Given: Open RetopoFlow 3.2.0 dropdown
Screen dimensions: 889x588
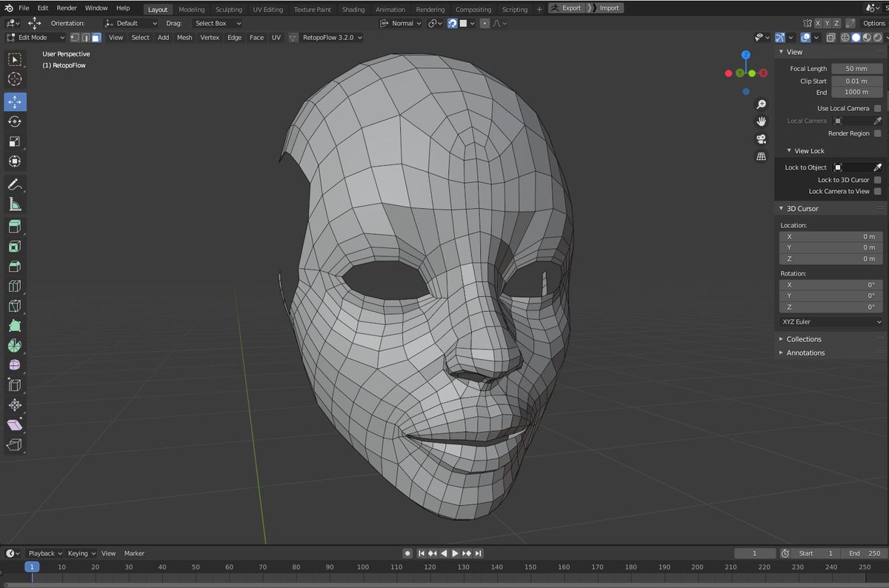Looking at the screenshot, I should (331, 37).
